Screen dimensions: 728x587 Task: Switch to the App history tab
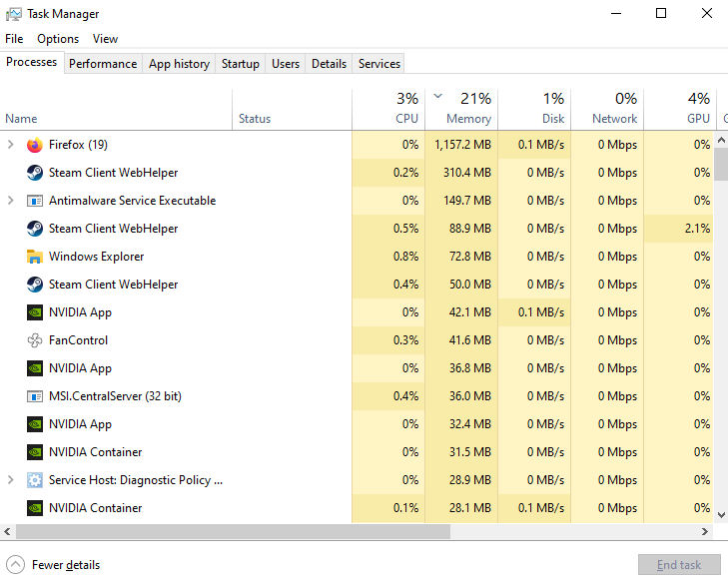(179, 64)
